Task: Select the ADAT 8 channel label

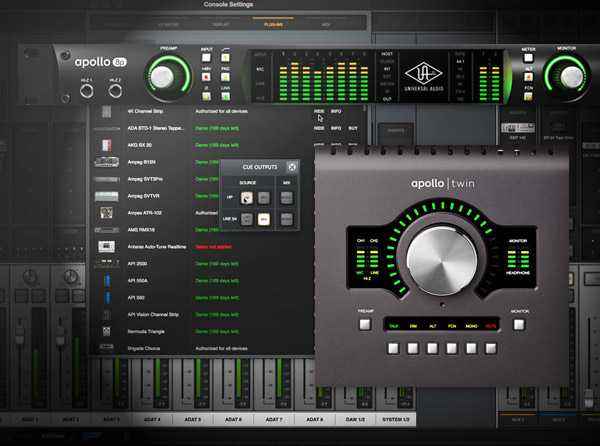Action: tap(315, 420)
